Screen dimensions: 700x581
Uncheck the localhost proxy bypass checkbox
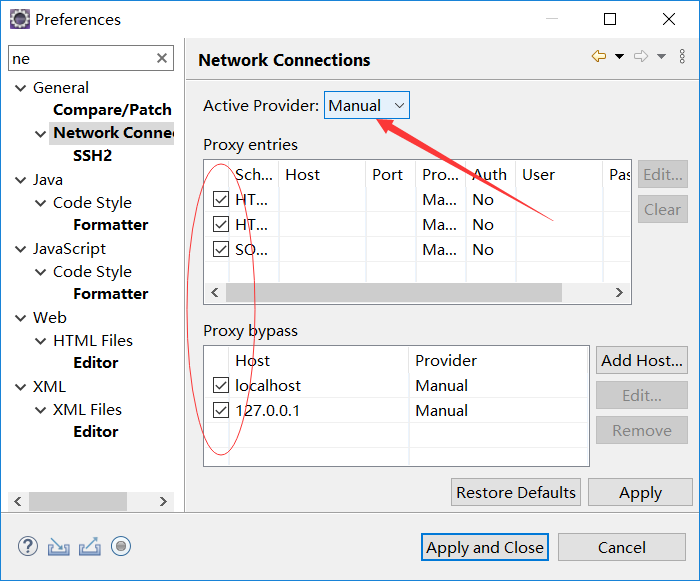pos(221,385)
